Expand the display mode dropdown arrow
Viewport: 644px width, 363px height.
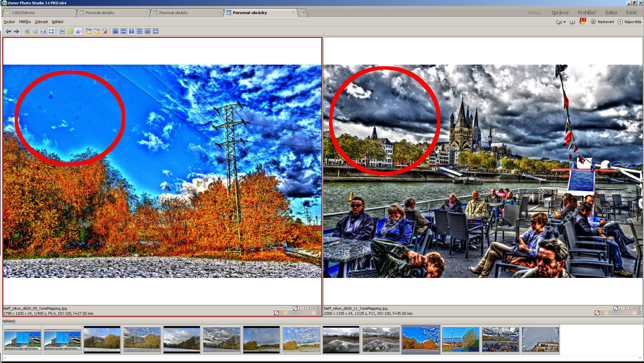click(x=564, y=22)
